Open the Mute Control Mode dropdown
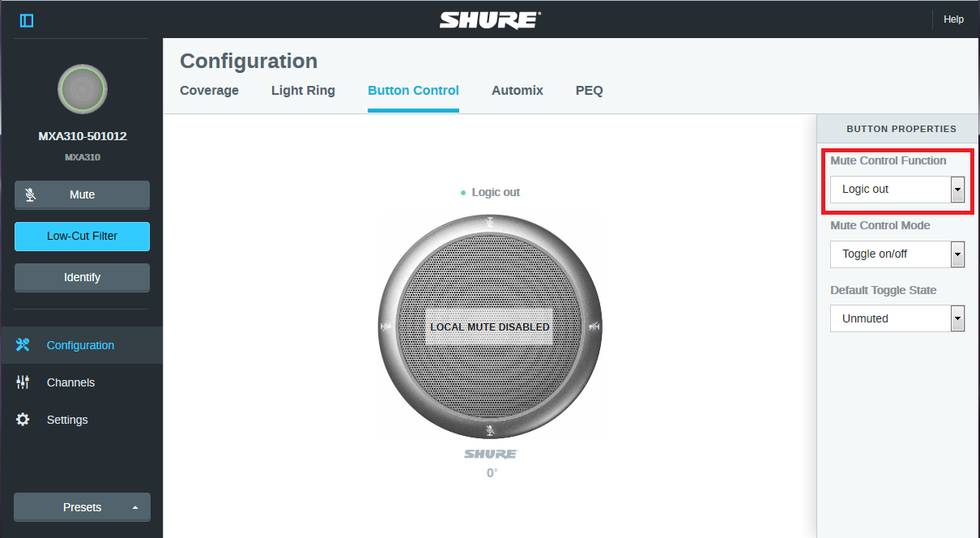The image size is (980, 538). (x=897, y=254)
